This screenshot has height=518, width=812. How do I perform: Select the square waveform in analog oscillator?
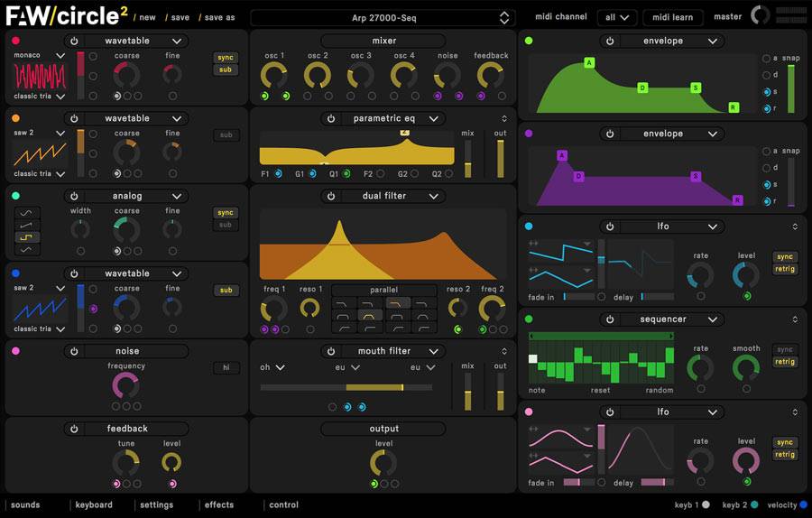tap(27, 238)
